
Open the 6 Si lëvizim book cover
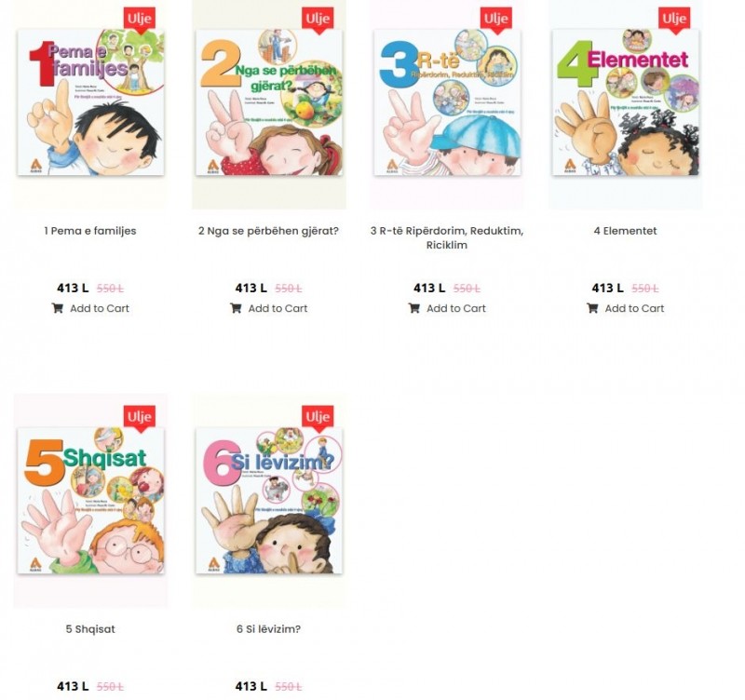point(269,501)
